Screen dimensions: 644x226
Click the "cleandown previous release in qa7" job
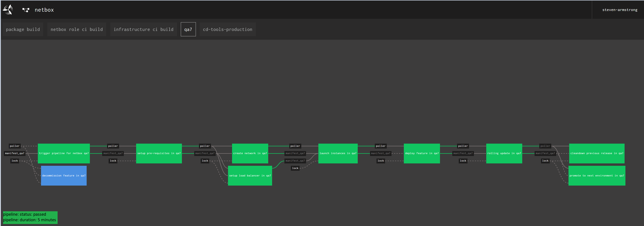pos(597,153)
